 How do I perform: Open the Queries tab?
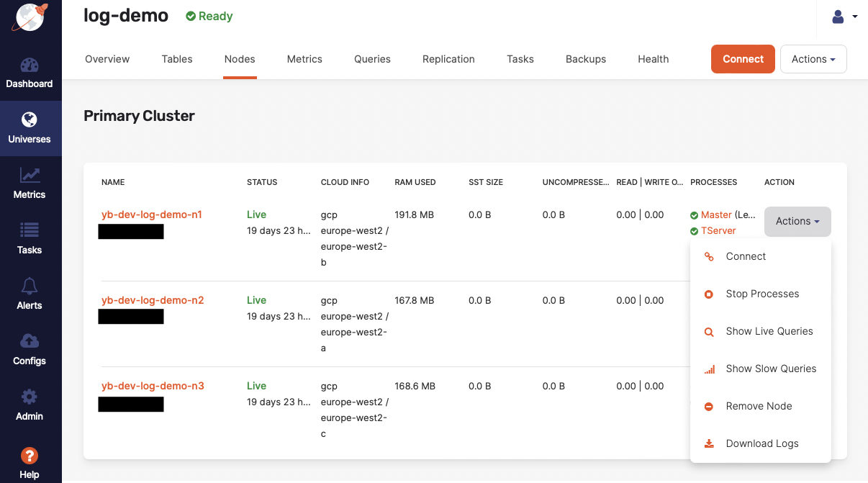tap(372, 59)
